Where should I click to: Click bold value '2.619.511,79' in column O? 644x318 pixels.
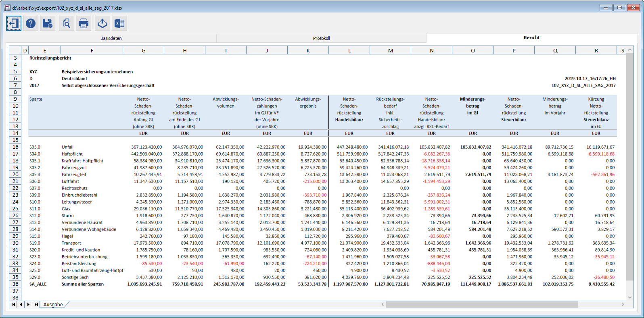click(478, 175)
